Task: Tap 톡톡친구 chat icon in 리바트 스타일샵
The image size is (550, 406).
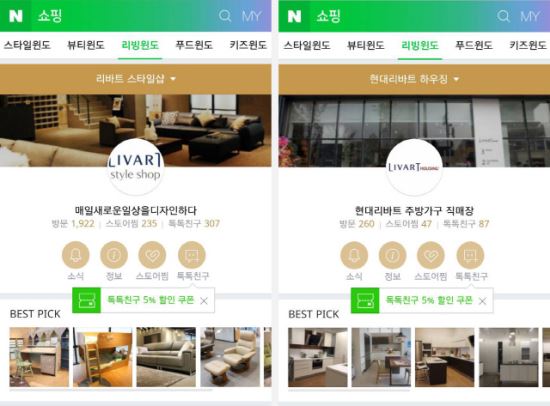Action: tap(192, 255)
